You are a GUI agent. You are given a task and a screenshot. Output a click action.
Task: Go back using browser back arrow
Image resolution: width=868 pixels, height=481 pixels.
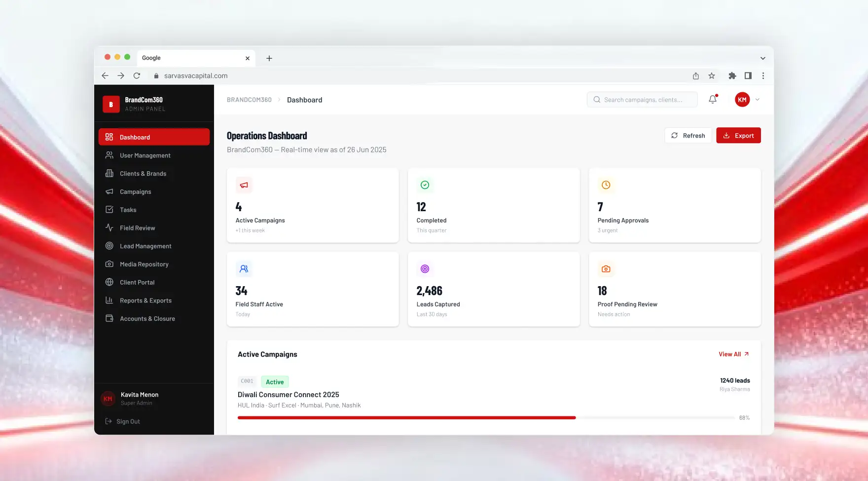[105, 75]
